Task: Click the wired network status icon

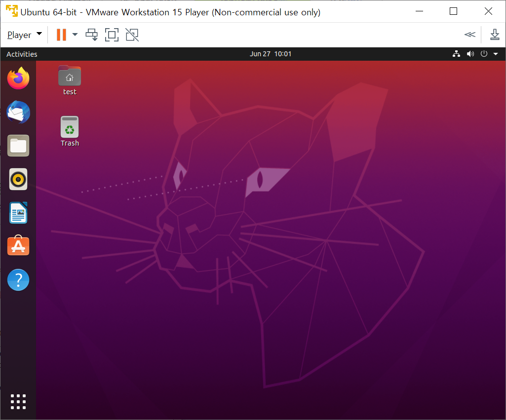Action: click(456, 54)
